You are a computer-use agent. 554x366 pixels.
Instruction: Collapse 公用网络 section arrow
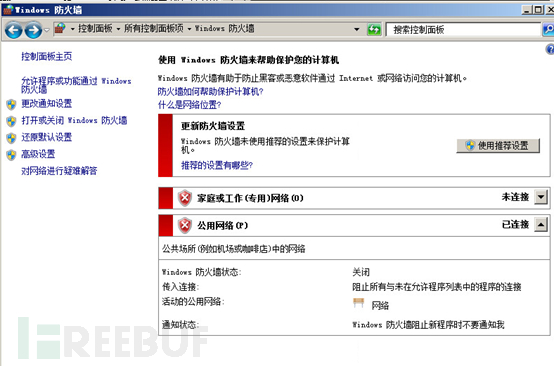coord(541,224)
